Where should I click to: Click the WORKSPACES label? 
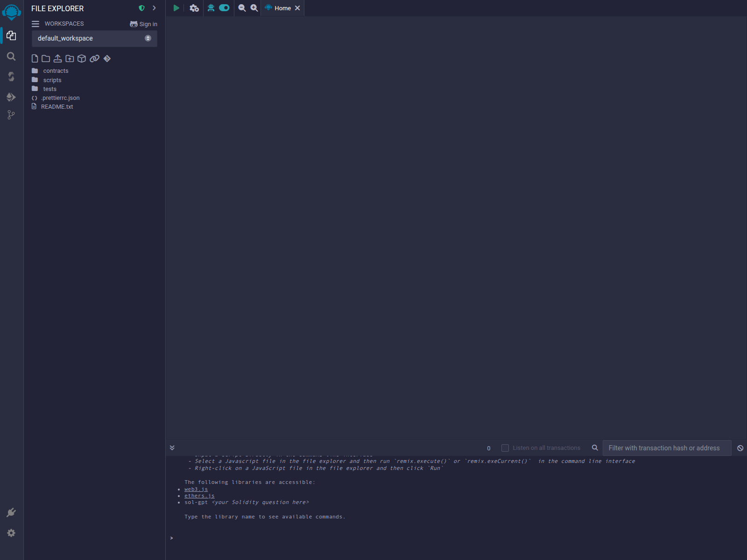click(64, 24)
